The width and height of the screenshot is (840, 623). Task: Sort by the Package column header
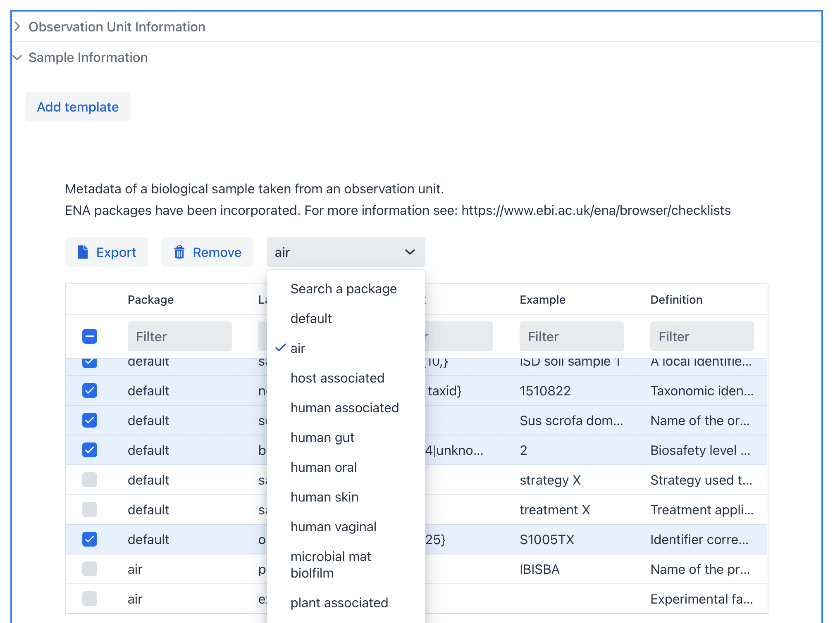[x=150, y=300]
